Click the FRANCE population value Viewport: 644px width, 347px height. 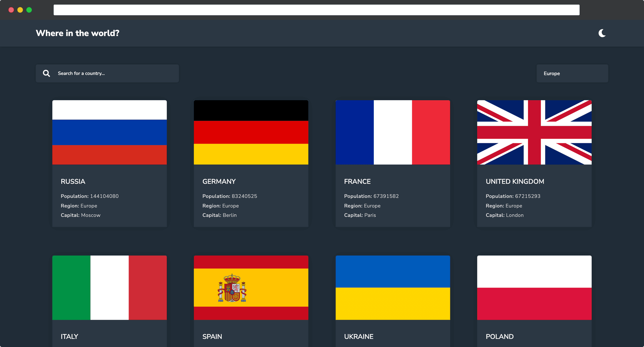386,196
